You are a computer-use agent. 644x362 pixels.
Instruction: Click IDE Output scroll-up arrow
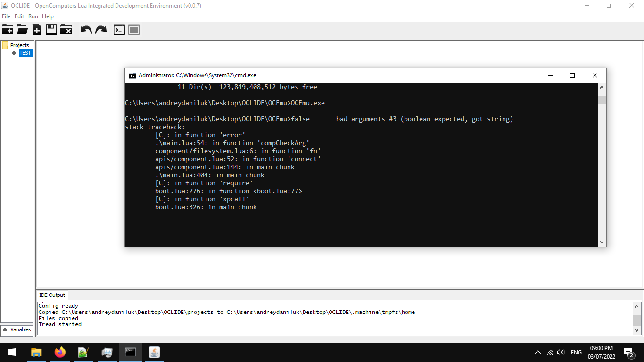tap(637, 306)
